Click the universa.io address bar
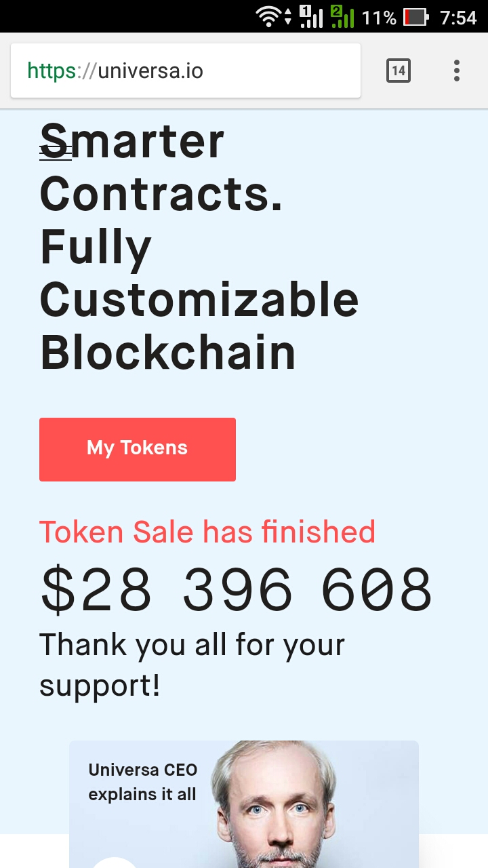This screenshot has height=868, width=488. click(186, 71)
